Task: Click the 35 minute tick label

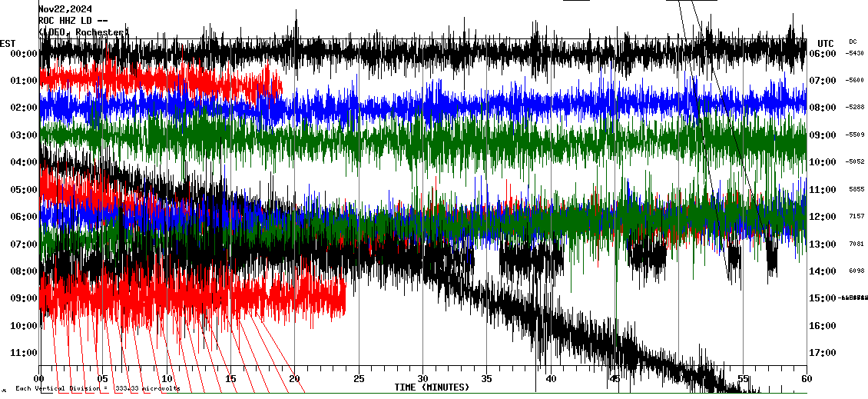Action: click(x=487, y=379)
